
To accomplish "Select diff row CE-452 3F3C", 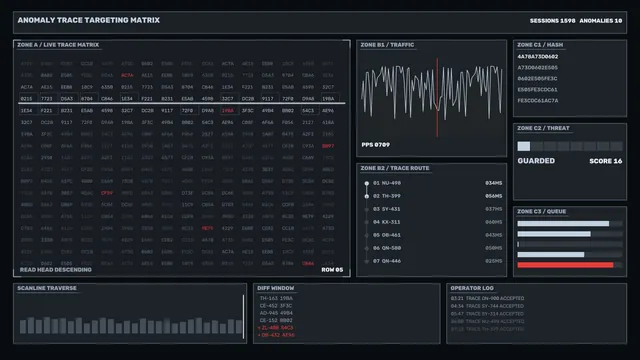I will pyautogui.click(x=276, y=306).
